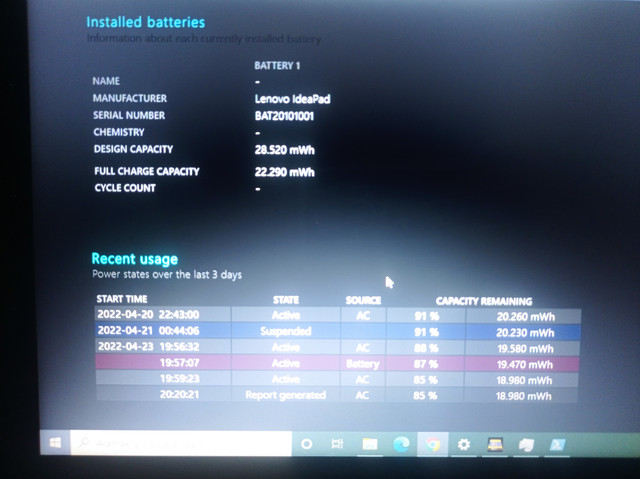Viewport: 640px width, 479px height.
Task: Click the 'SERIAL NUMBER' label
Action: coord(129,115)
